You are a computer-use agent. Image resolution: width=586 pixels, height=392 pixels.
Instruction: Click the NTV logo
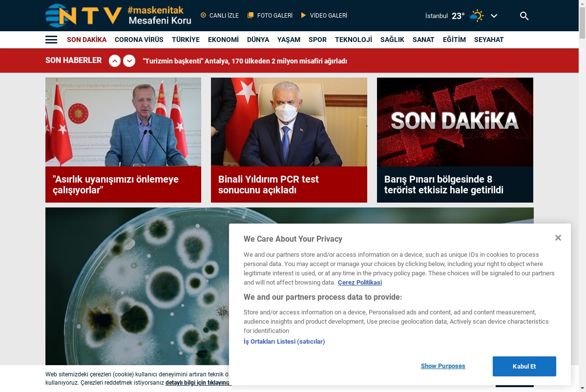(x=84, y=16)
